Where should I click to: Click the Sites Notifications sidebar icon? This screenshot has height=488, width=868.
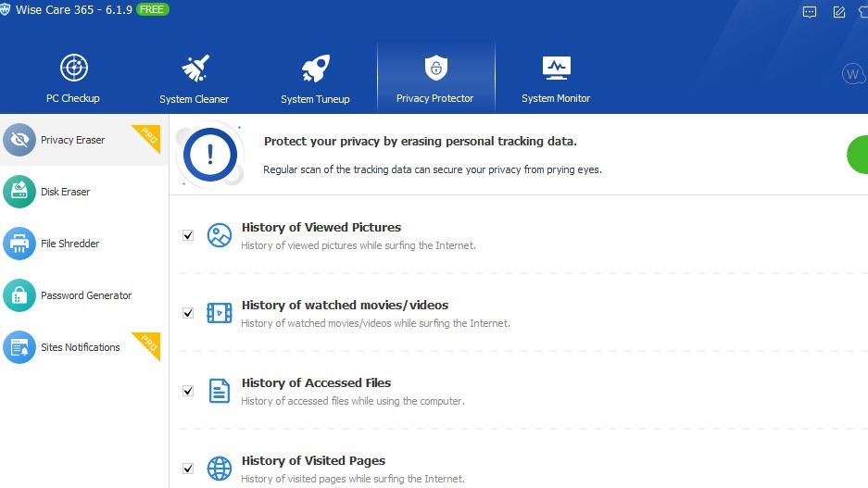(19, 347)
